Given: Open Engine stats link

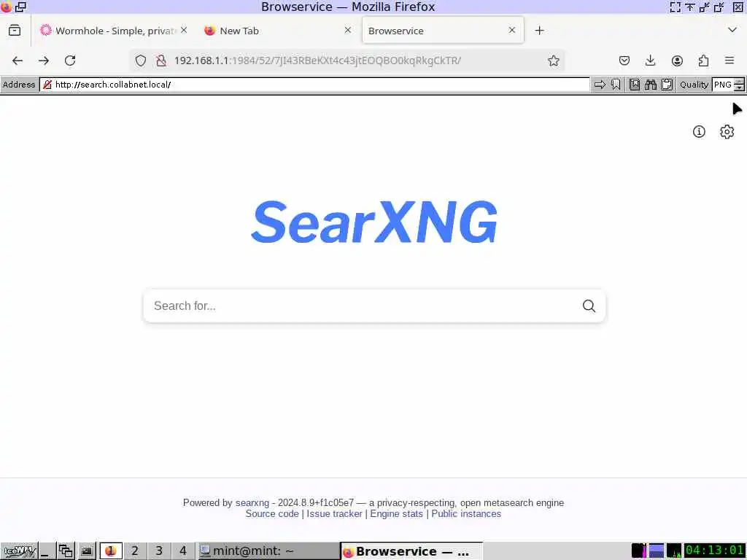Looking at the screenshot, I should click(396, 514).
